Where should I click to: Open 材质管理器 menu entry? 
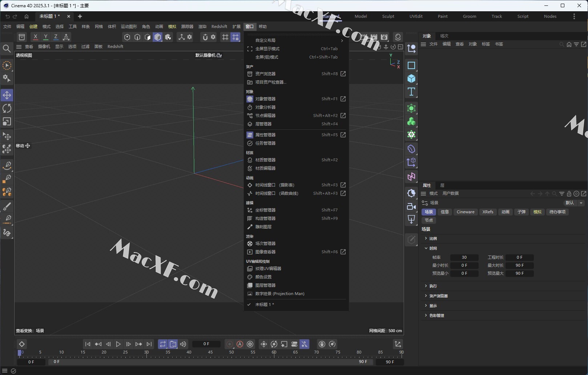coord(296,160)
